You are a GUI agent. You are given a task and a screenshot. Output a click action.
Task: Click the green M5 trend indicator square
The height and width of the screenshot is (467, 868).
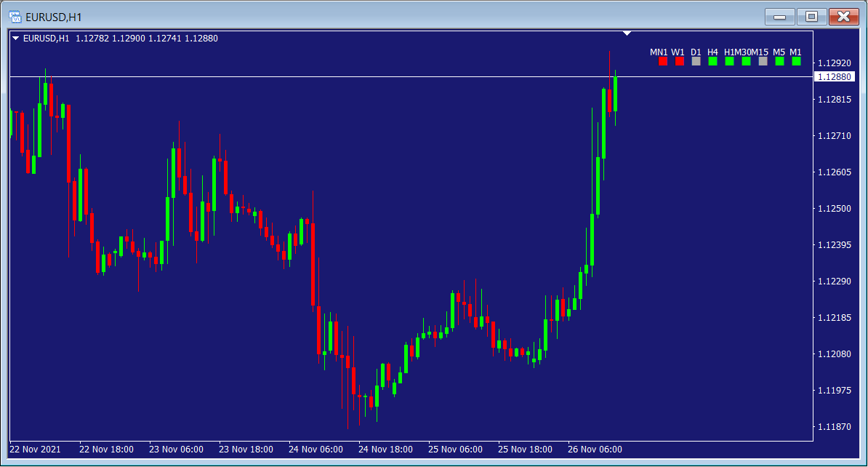point(779,62)
